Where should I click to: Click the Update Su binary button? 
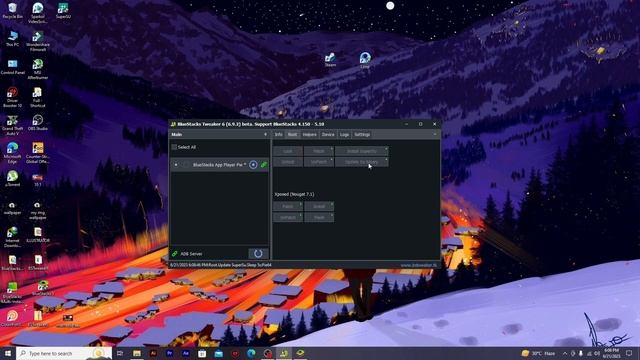tap(362, 162)
